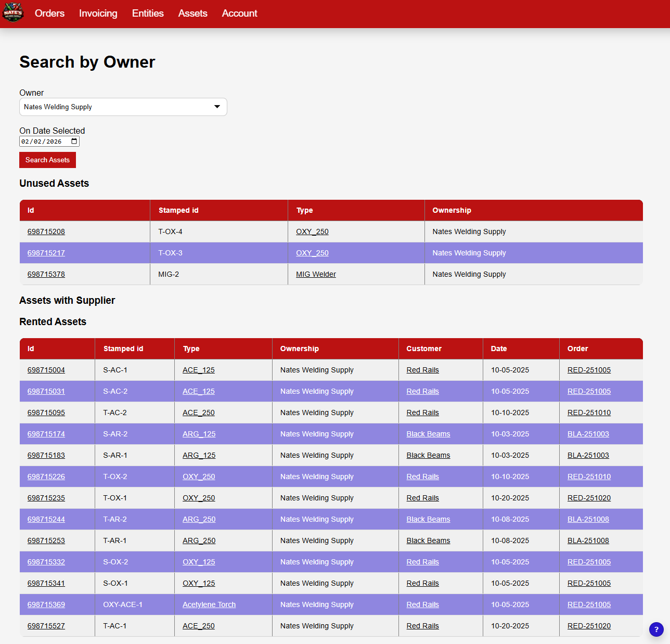View order RED-251010 for asset T-AC-2

[x=589, y=413]
